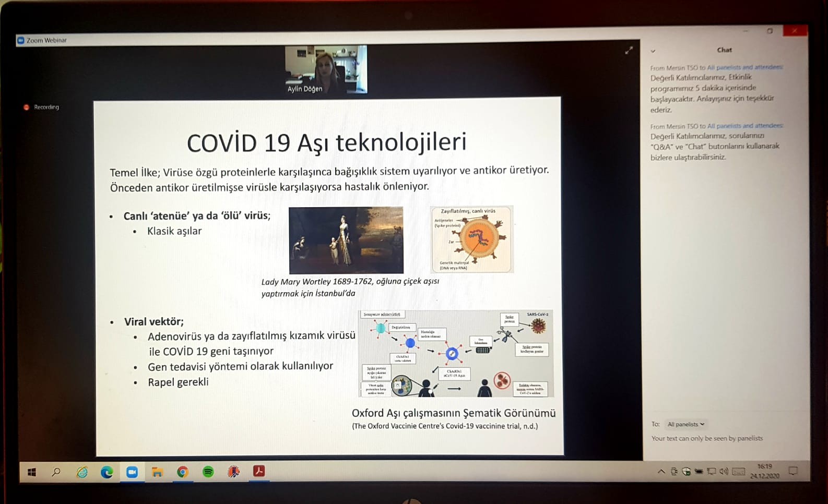Click the taskbar clock showing 16:19
The width and height of the screenshot is (828, 504).
[764, 471]
